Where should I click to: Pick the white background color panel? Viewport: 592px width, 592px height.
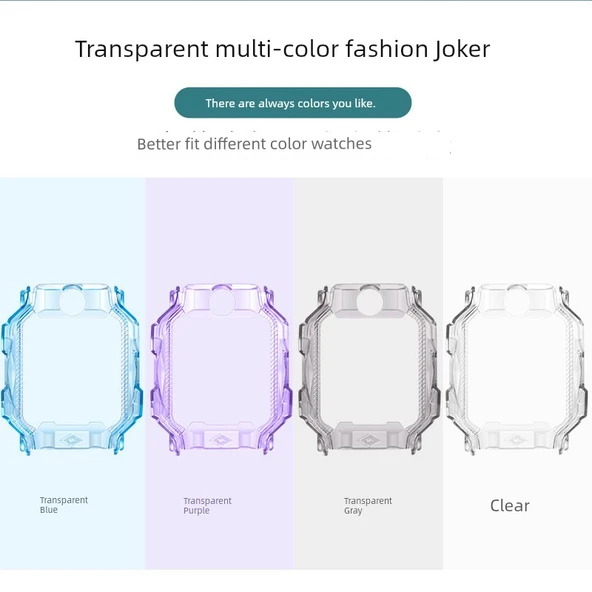[517, 373]
